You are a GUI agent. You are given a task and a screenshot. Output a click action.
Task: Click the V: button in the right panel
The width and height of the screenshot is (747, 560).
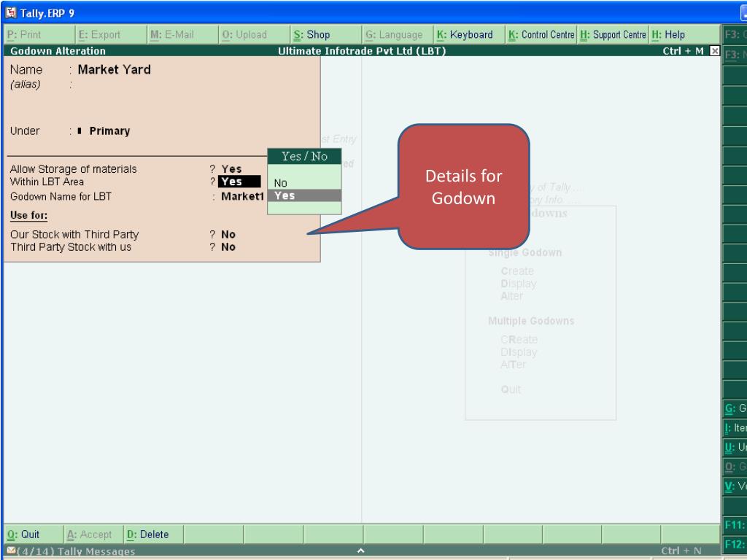click(735, 486)
